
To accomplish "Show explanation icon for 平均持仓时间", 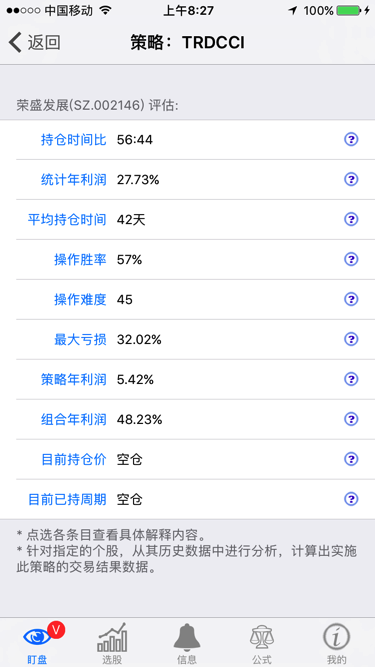I will coord(351,219).
